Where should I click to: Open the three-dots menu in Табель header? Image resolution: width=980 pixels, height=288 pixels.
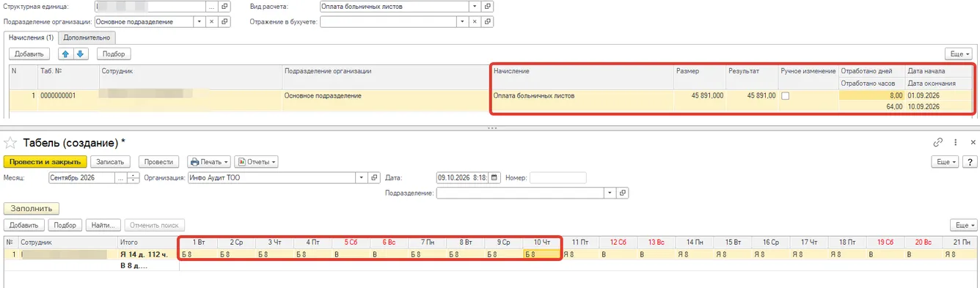(955, 142)
